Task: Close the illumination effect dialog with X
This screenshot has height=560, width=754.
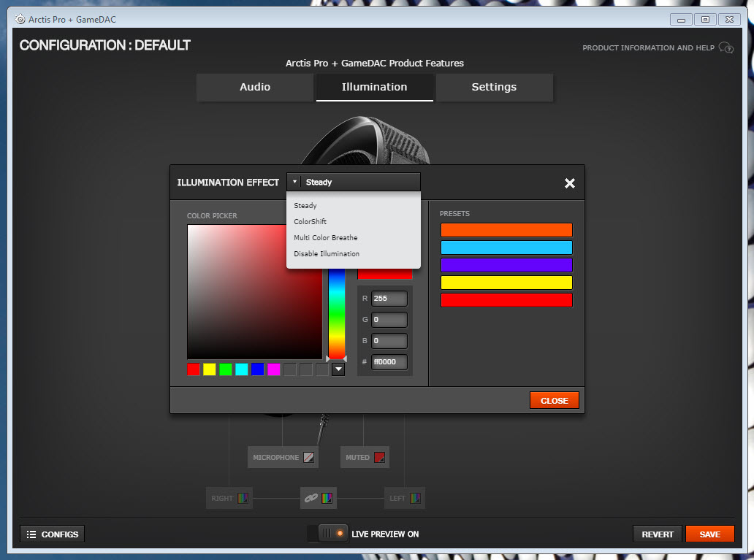Action: [x=569, y=183]
